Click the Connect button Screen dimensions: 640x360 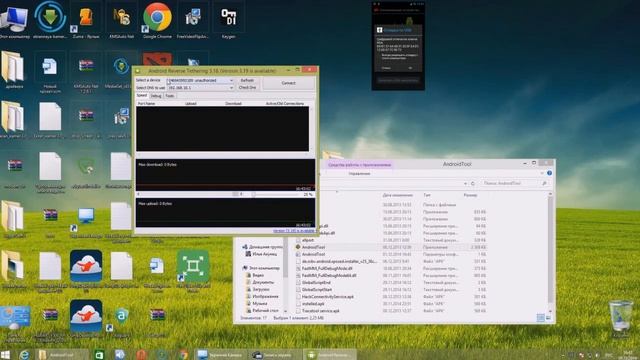[288, 83]
